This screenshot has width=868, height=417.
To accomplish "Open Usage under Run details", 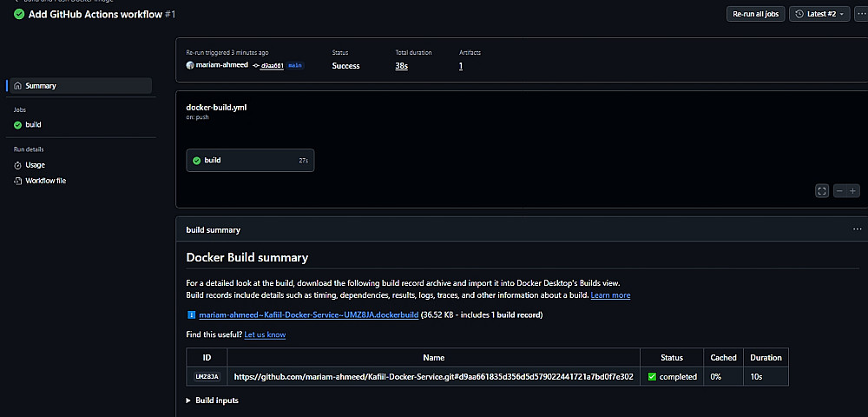I will (35, 165).
